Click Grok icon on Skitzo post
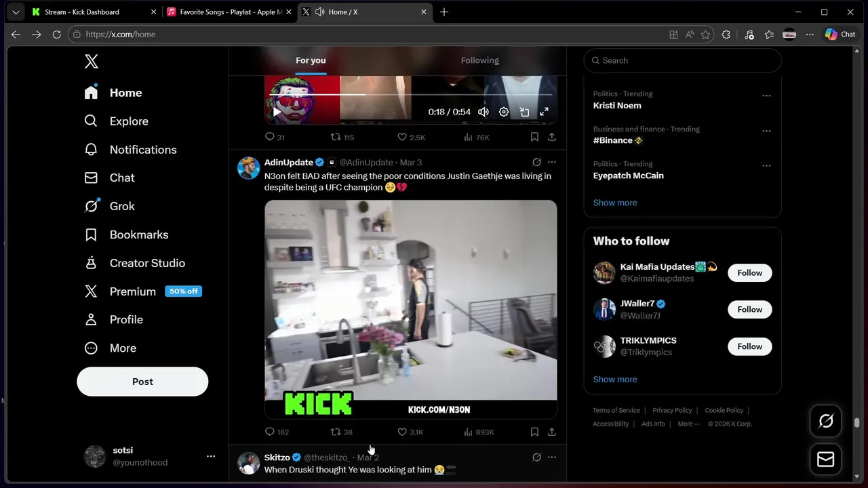This screenshot has height=488, width=868. (x=536, y=457)
